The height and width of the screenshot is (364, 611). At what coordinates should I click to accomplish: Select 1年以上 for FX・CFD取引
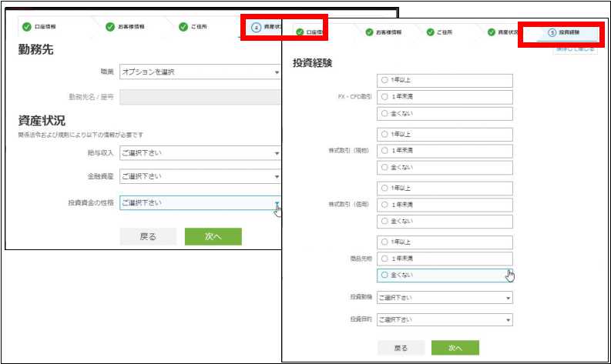pyautogui.click(x=384, y=80)
